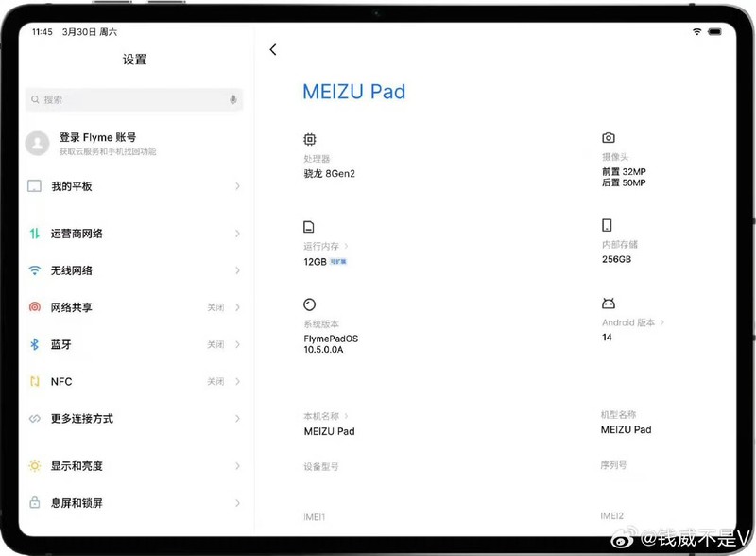Click the Wi-Fi icon beside 无线网络
Viewport: 756px width, 556px height.
(34, 270)
